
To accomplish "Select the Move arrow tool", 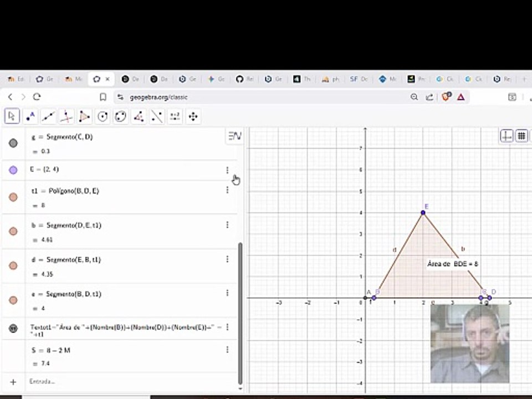I will point(12,116).
